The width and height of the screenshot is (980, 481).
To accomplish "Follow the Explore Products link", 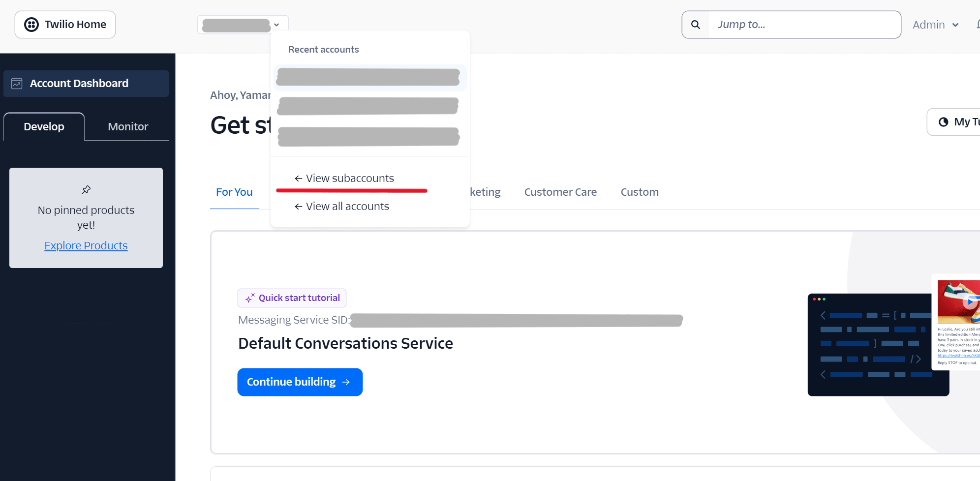I will (x=86, y=246).
